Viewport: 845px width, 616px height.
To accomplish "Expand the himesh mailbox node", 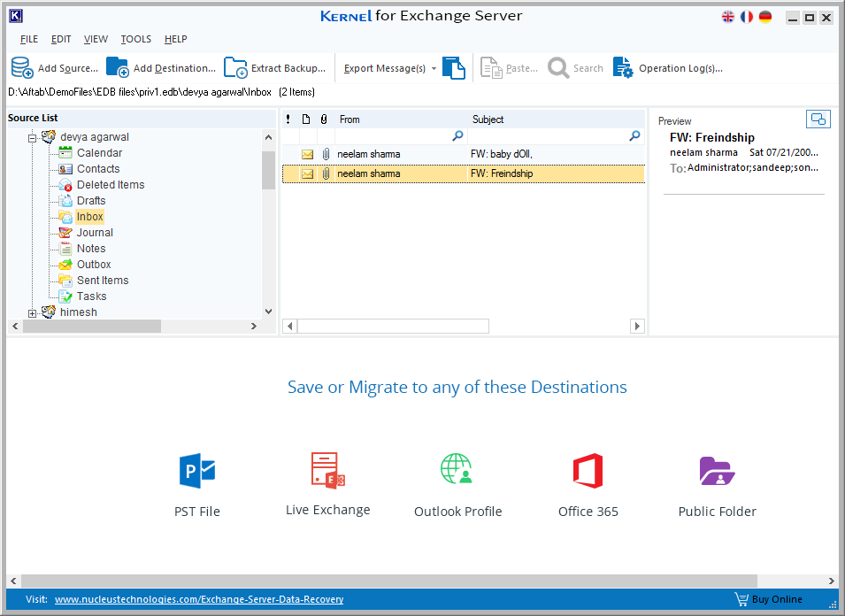I will [x=33, y=313].
